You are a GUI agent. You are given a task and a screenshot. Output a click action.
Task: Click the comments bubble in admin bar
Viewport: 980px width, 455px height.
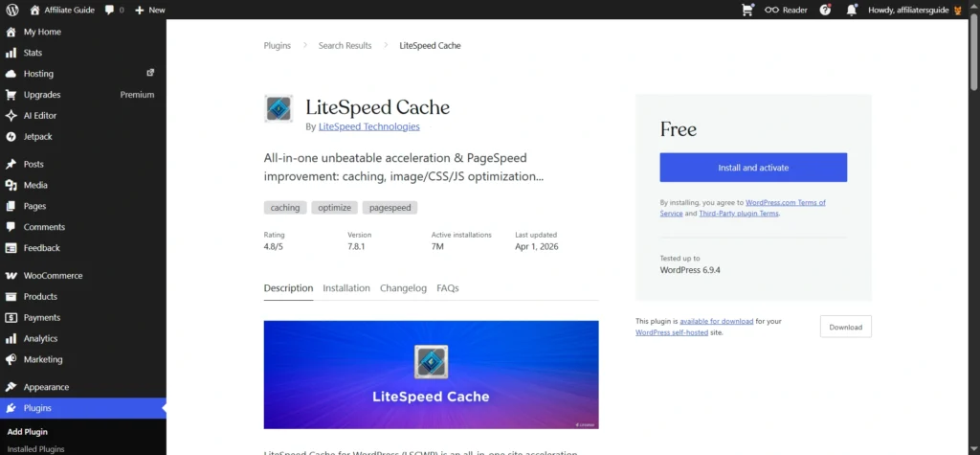(x=115, y=10)
